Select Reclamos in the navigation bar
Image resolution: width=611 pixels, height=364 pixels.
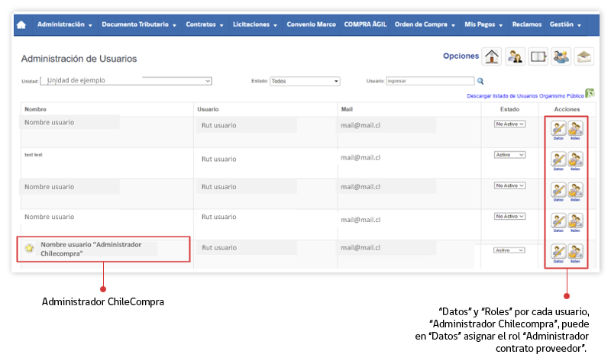tap(527, 24)
